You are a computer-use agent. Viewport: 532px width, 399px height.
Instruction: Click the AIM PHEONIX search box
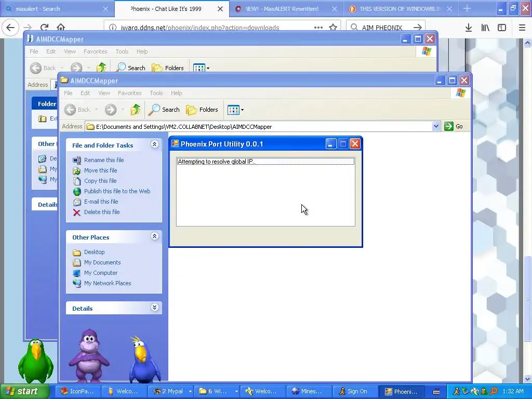[385, 28]
